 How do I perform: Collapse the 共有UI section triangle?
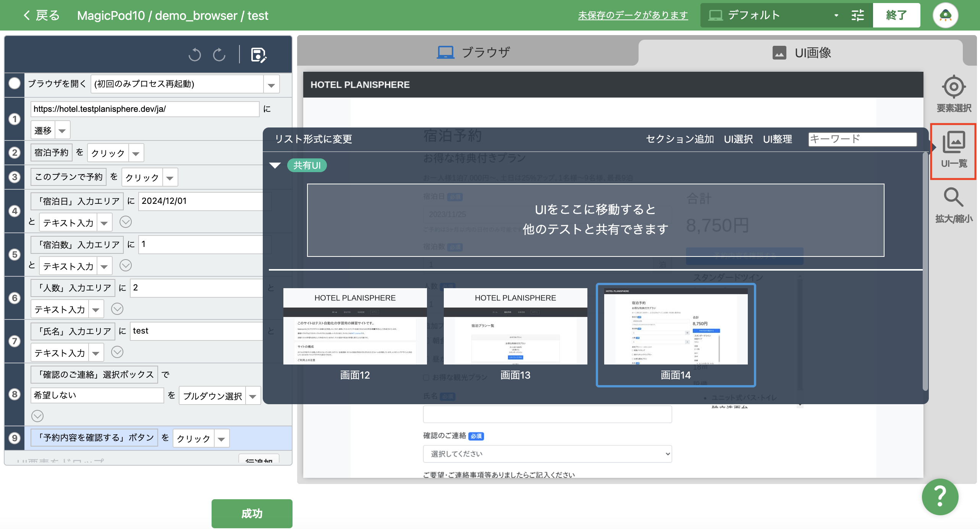click(x=275, y=165)
